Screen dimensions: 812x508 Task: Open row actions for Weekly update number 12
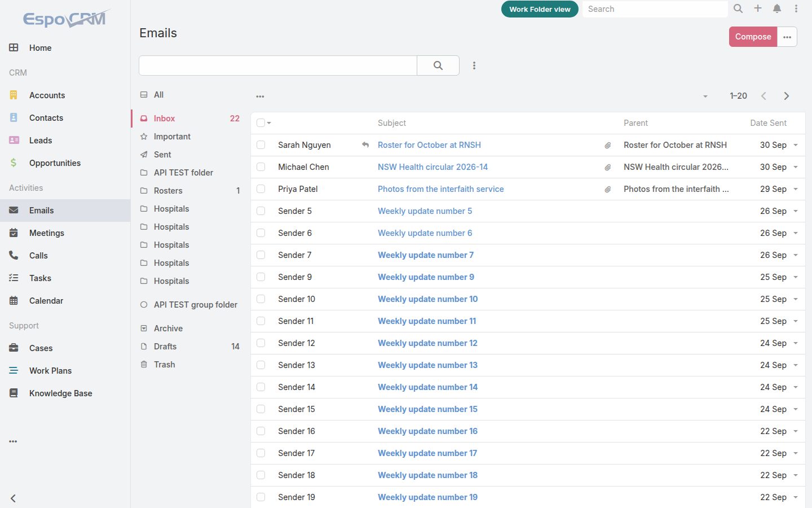point(796,343)
